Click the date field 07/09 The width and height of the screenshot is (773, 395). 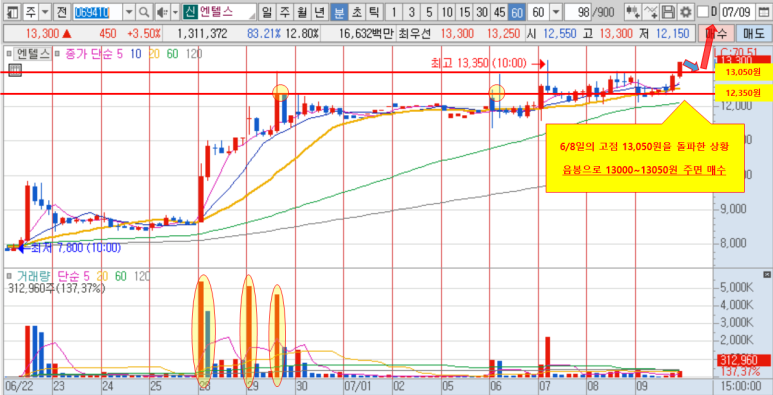737,12
